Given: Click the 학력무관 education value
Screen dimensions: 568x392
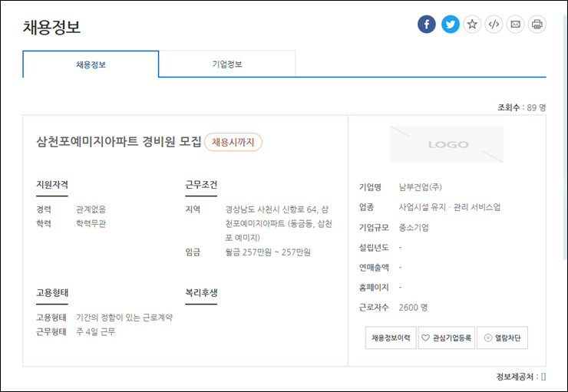Looking at the screenshot, I should pyautogui.click(x=91, y=224).
